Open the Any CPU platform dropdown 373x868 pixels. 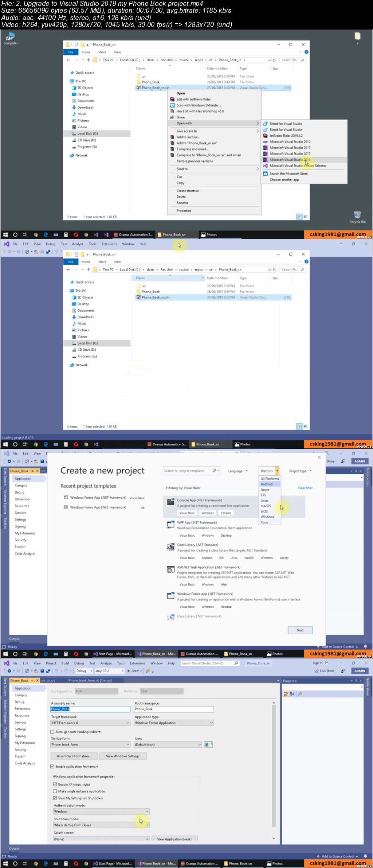110,671
